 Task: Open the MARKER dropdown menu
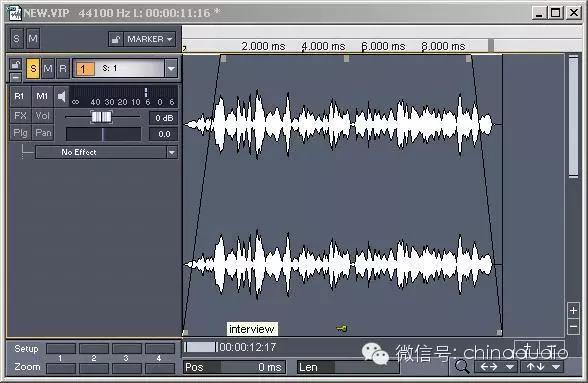[150, 39]
